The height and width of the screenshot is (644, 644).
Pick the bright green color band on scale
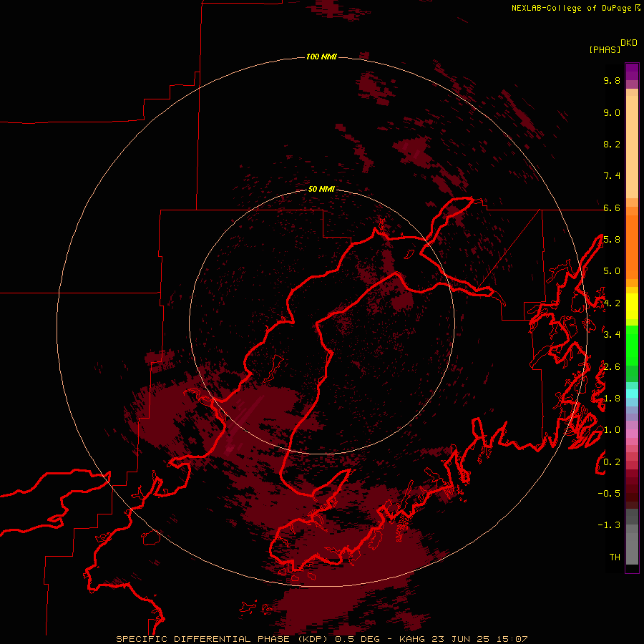coord(632,346)
